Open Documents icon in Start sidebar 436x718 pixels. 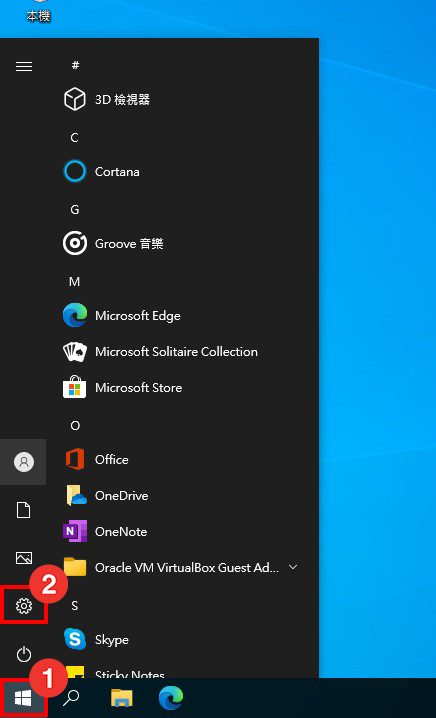tap(24, 510)
